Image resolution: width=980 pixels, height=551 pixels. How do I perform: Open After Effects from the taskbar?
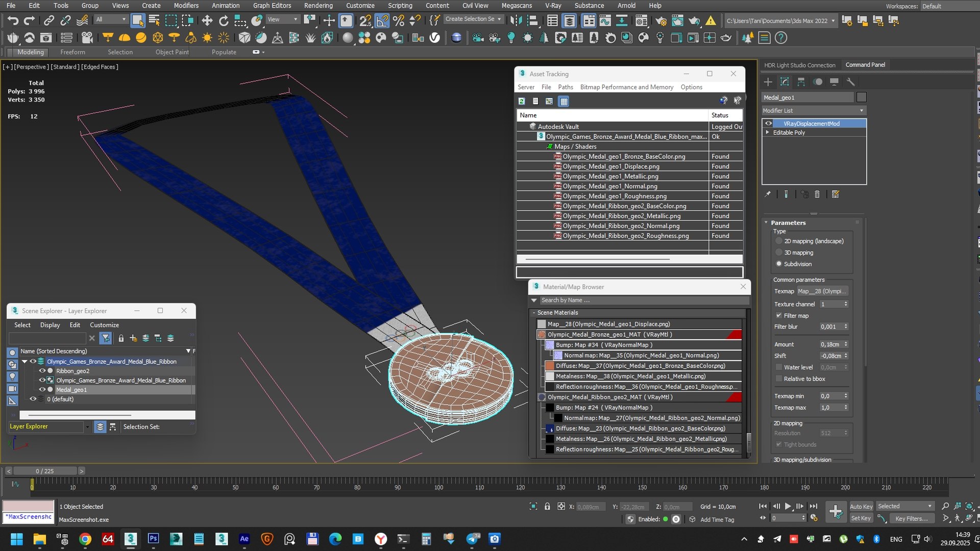click(x=244, y=539)
